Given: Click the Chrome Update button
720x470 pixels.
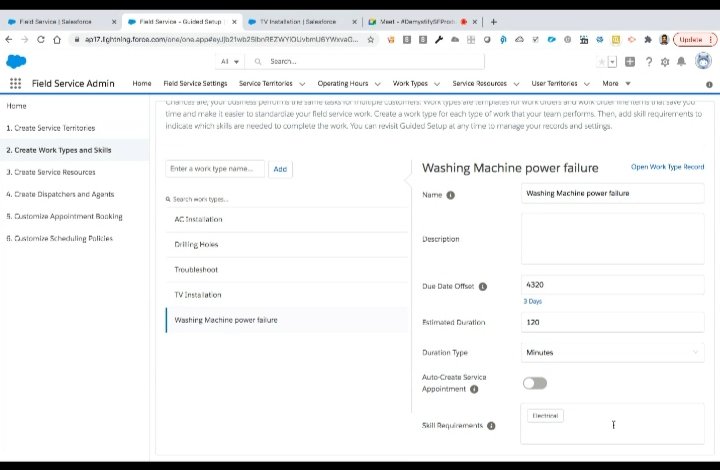Looking at the screenshot, I should click(694, 39).
